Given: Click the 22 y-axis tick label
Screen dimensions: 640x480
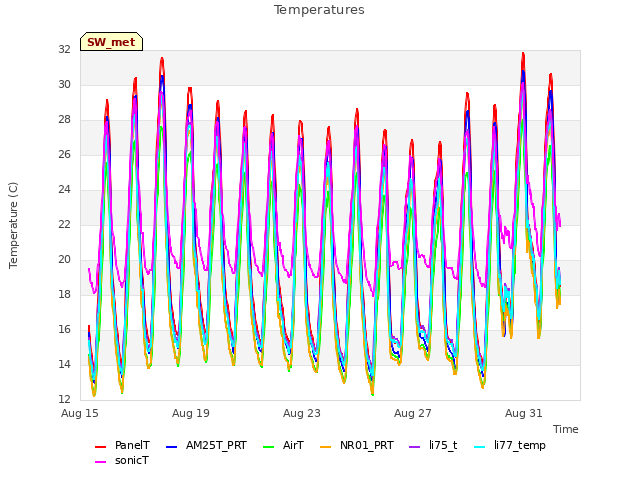Looking at the screenshot, I should [64, 224].
